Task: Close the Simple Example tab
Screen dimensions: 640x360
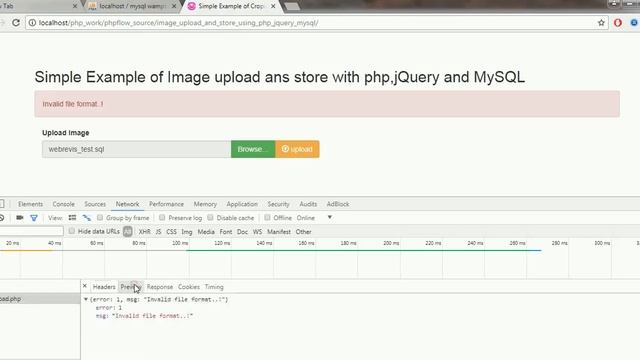Action: [x=273, y=6]
